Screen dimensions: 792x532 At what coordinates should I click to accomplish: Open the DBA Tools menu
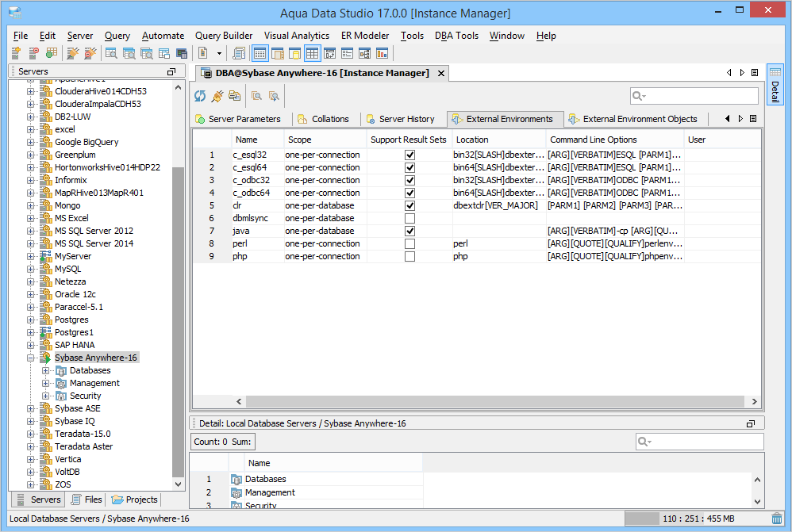pyautogui.click(x=456, y=36)
